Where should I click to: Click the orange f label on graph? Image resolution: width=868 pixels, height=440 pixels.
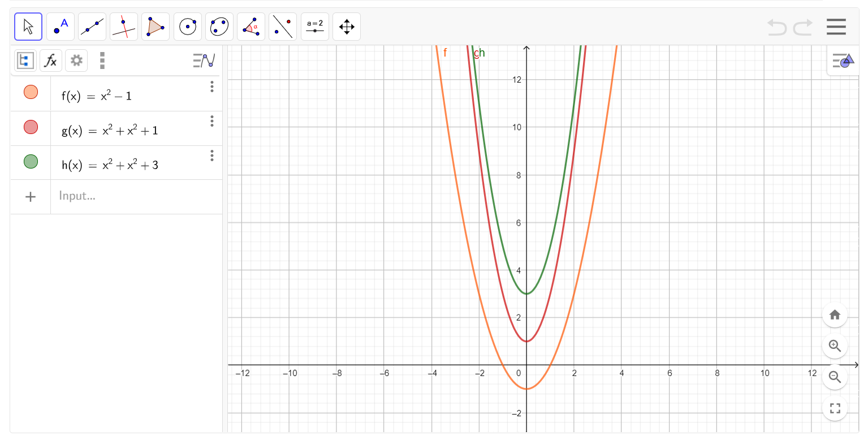[x=445, y=53]
